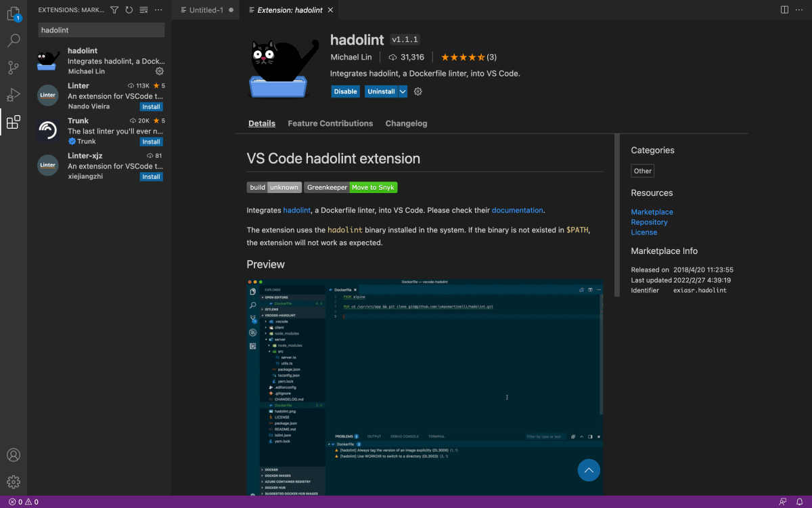Select the Linter by Nando Vieira icon
812x508 pixels.
[x=47, y=96]
